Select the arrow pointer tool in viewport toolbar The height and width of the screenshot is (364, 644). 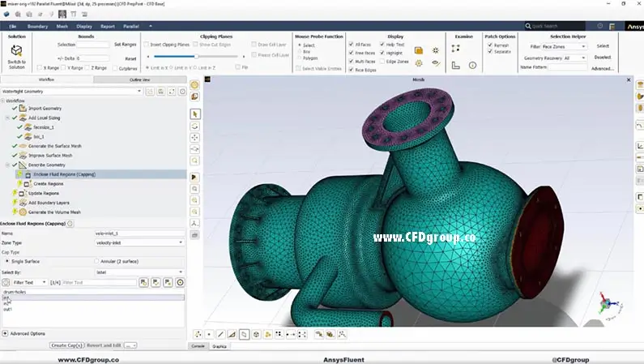pos(195,114)
